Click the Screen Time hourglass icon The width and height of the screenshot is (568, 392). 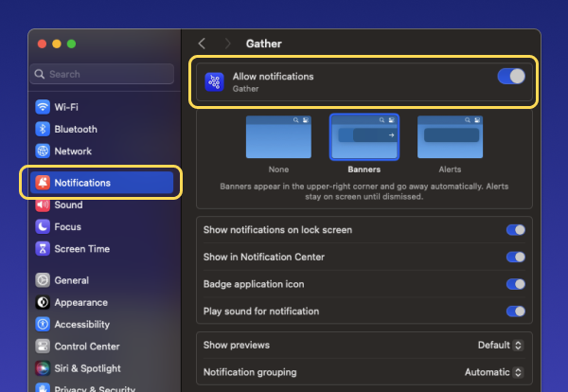tap(43, 249)
